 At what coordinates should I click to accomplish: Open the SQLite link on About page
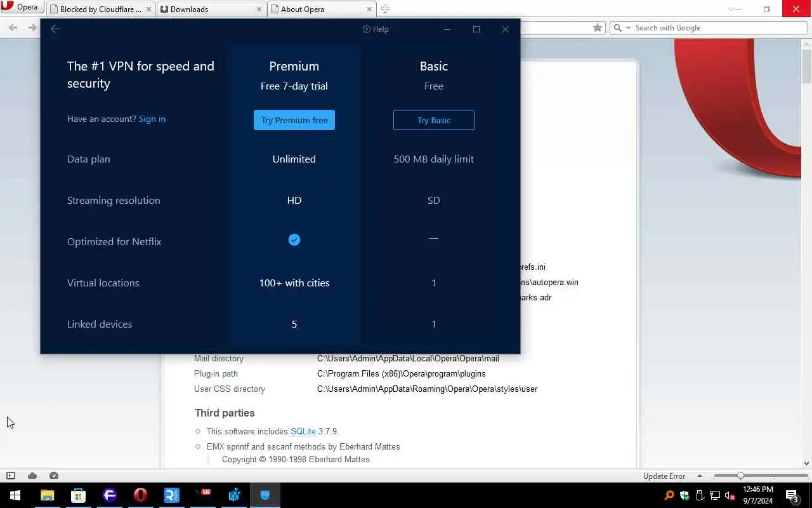click(x=303, y=431)
